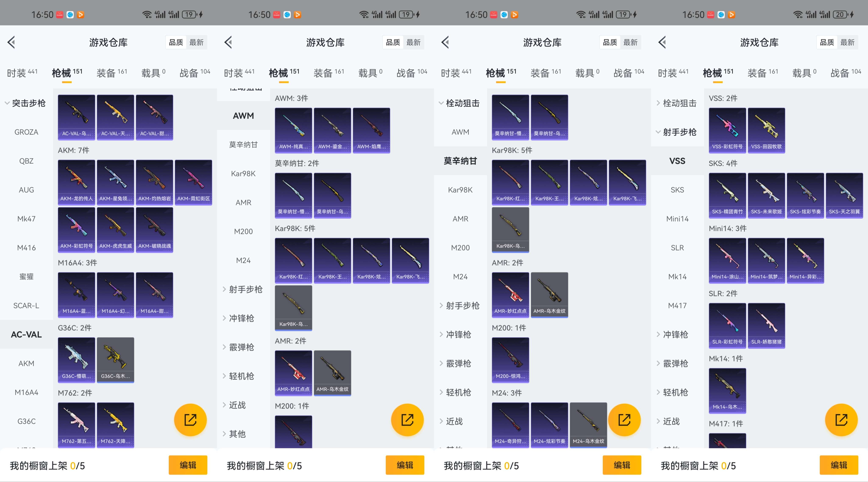
Task: Tap the SKS-糯团青竹 skin icon
Action: point(728,195)
